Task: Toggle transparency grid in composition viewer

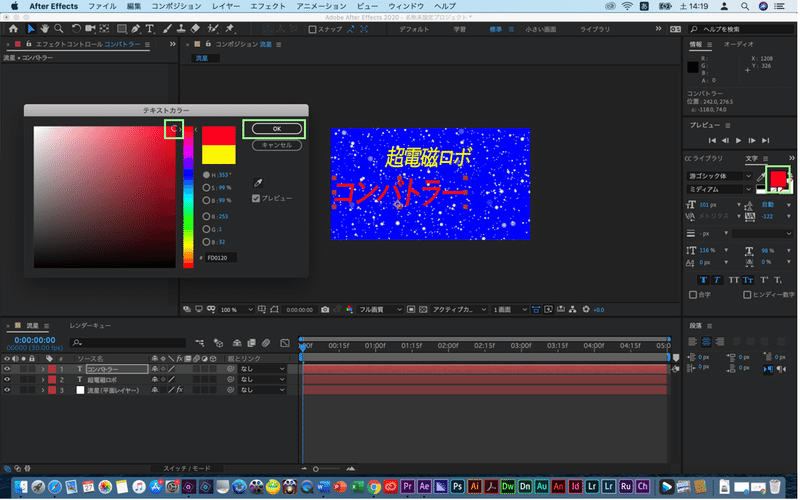Action: tap(423, 310)
